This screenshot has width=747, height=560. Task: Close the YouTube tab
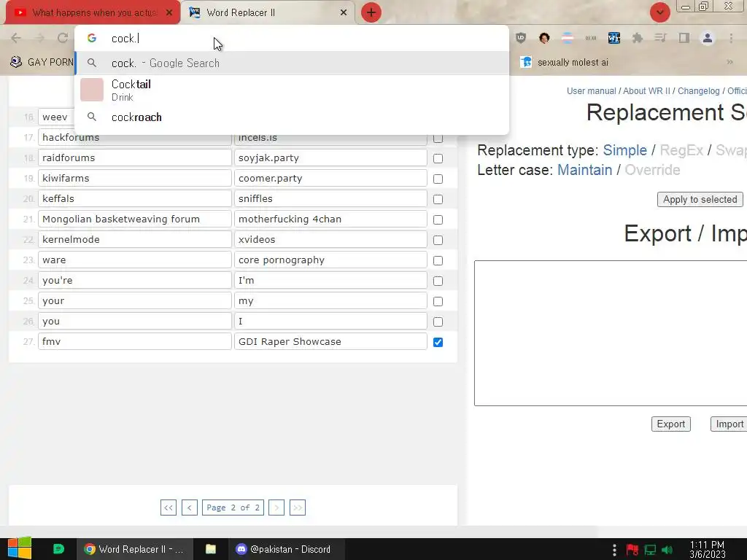(169, 12)
